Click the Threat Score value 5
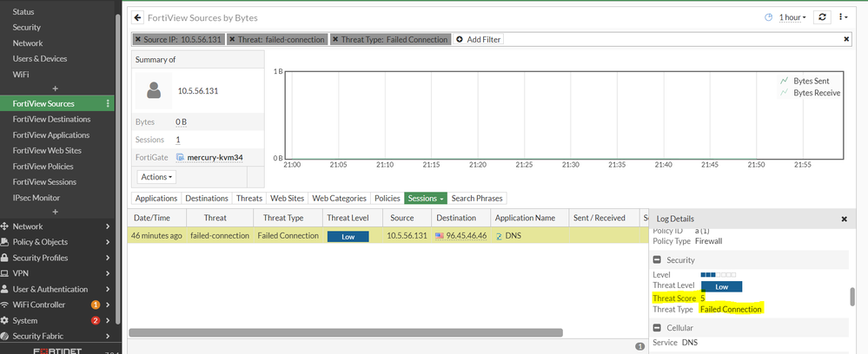The width and height of the screenshot is (868, 354). pyautogui.click(x=703, y=298)
